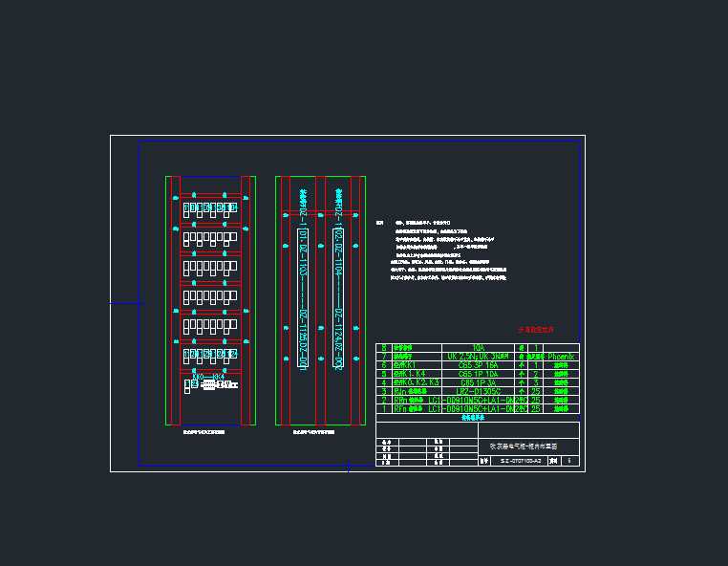Image resolution: width=728 pixels, height=566 pixels.
Task: Select the C65 3P 16A table entry
Action: 479,364
